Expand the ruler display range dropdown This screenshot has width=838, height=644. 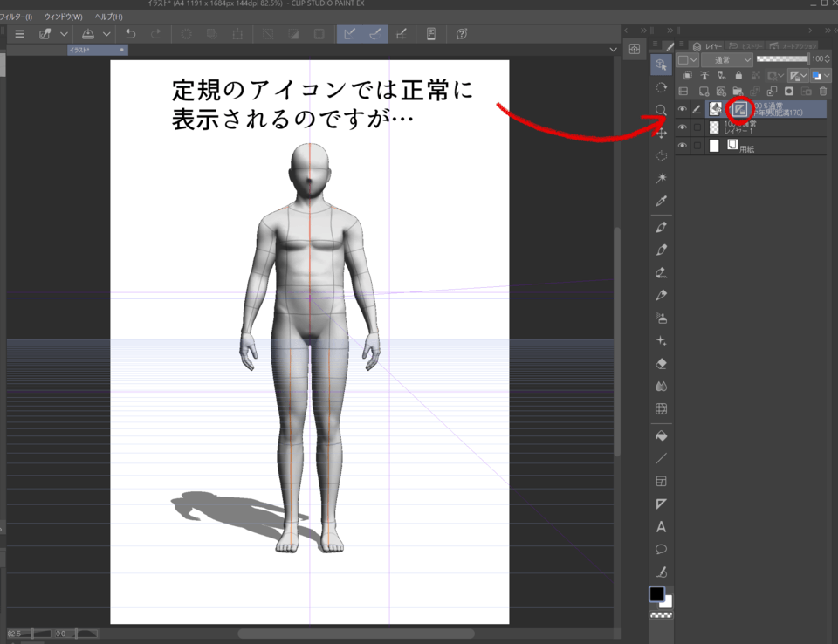tap(804, 76)
